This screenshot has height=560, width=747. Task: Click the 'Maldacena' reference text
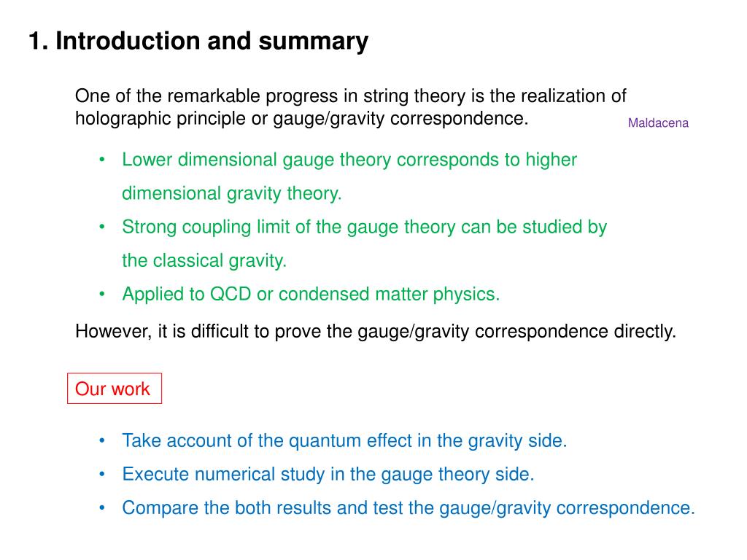point(658,122)
